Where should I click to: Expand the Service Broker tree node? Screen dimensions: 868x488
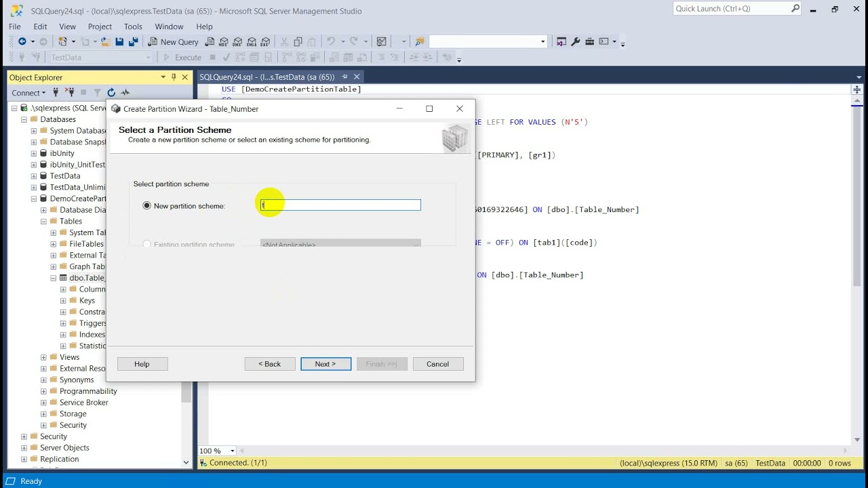click(x=43, y=403)
